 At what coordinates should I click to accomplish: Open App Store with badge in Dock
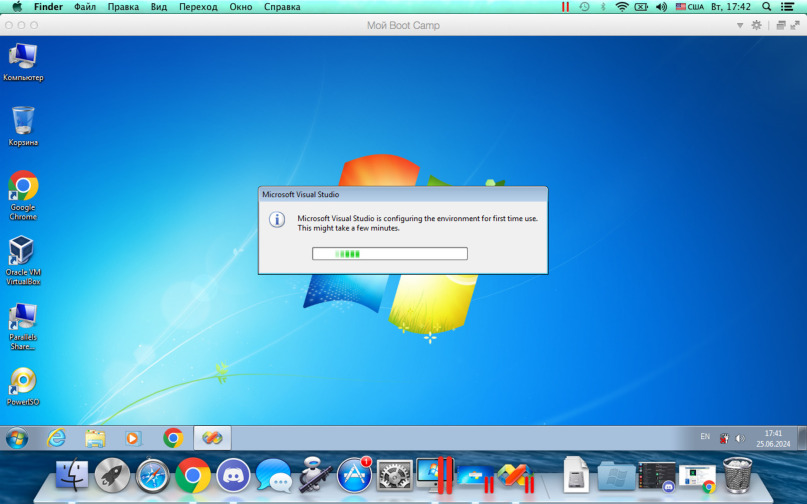354,474
